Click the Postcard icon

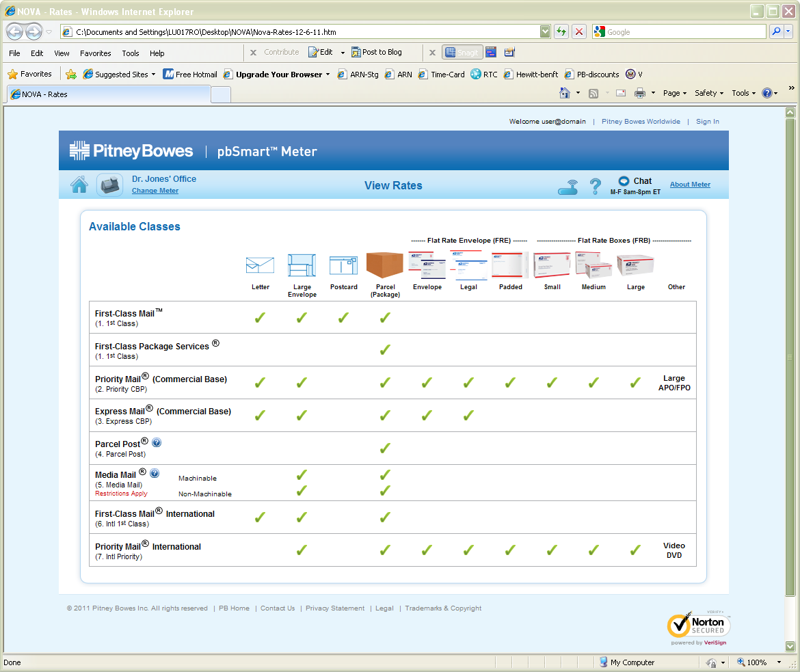[343, 266]
